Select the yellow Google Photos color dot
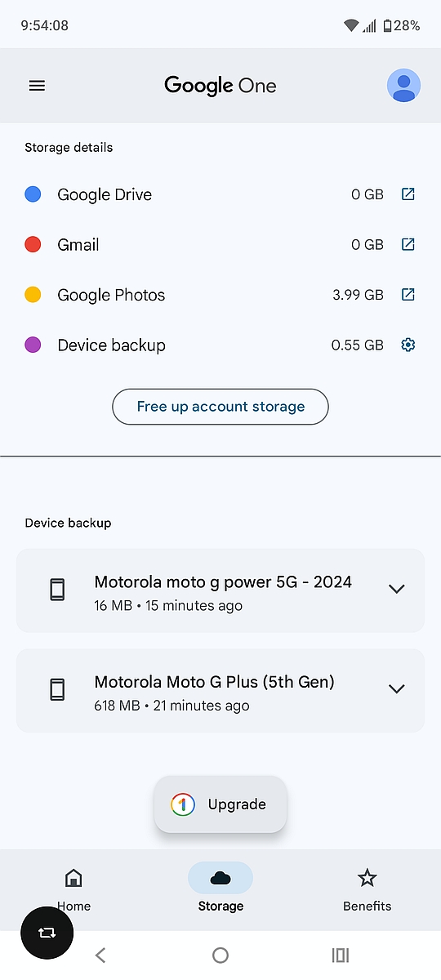This screenshot has width=441, height=980. [33, 295]
